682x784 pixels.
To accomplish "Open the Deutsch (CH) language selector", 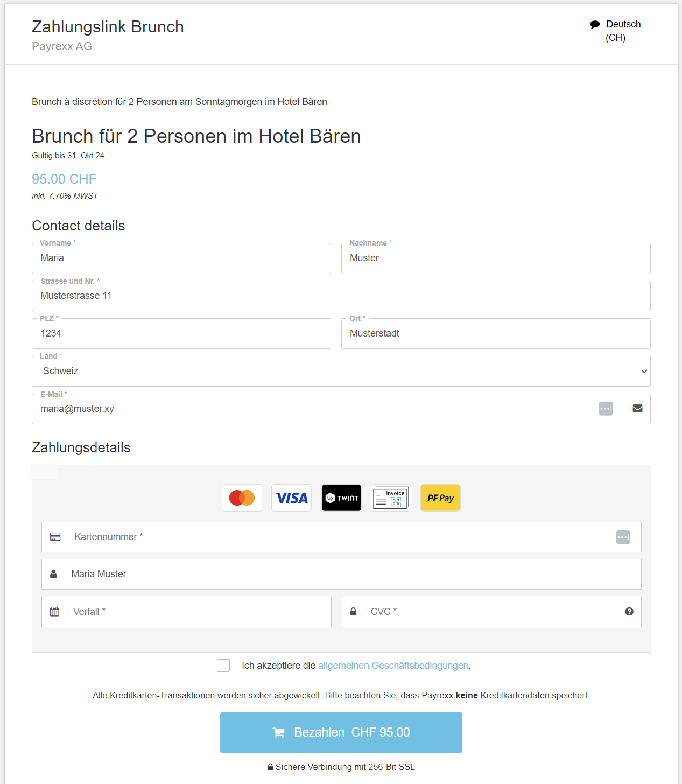I will pyautogui.click(x=615, y=31).
